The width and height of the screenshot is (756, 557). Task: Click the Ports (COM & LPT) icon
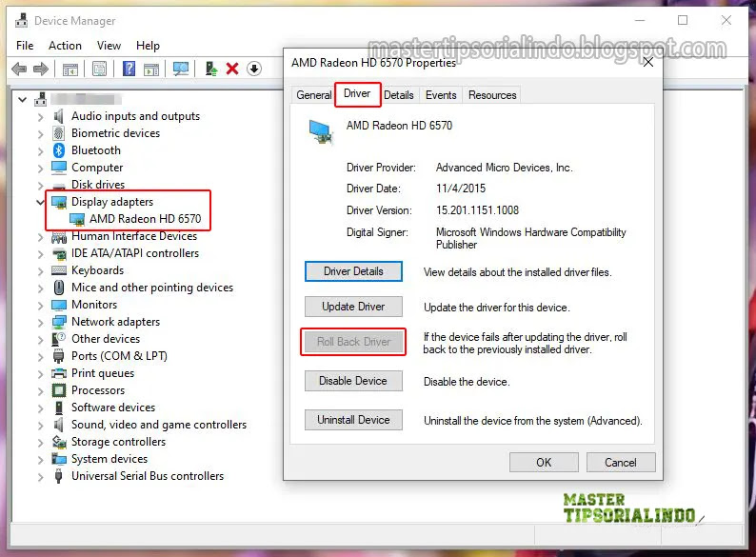pyautogui.click(x=59, y=356)
